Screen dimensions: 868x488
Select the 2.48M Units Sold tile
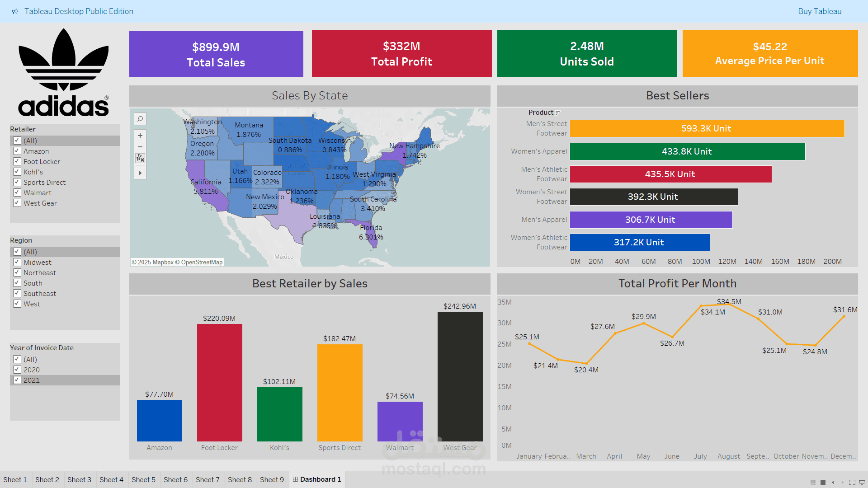tap(587, 54)
